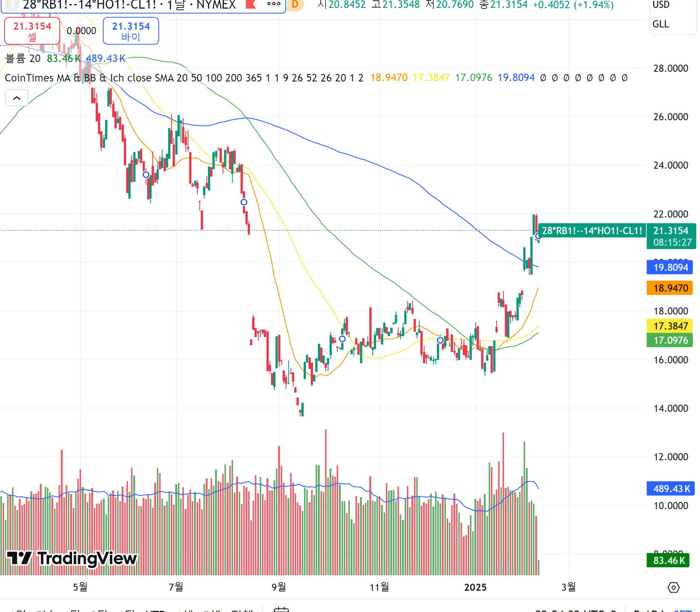Click the circled 2 badge before symbol name
The image size is (700, 612).
(x=12, y=5)
